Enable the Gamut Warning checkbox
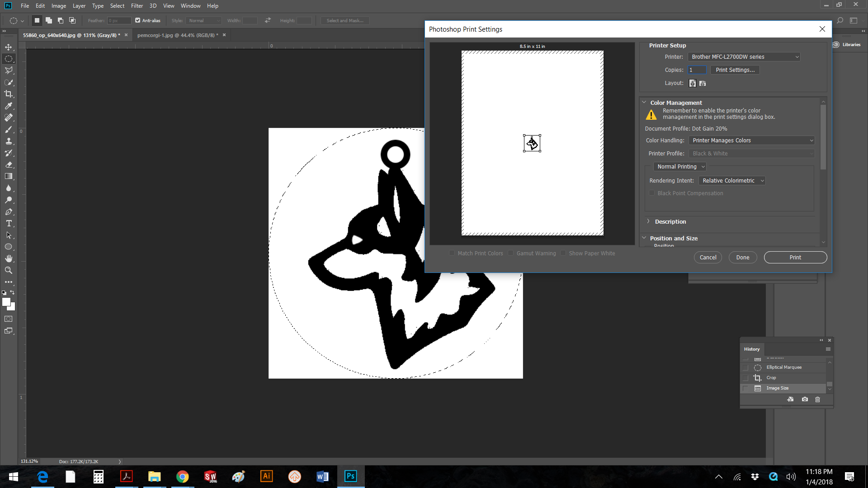 [511, 253]
